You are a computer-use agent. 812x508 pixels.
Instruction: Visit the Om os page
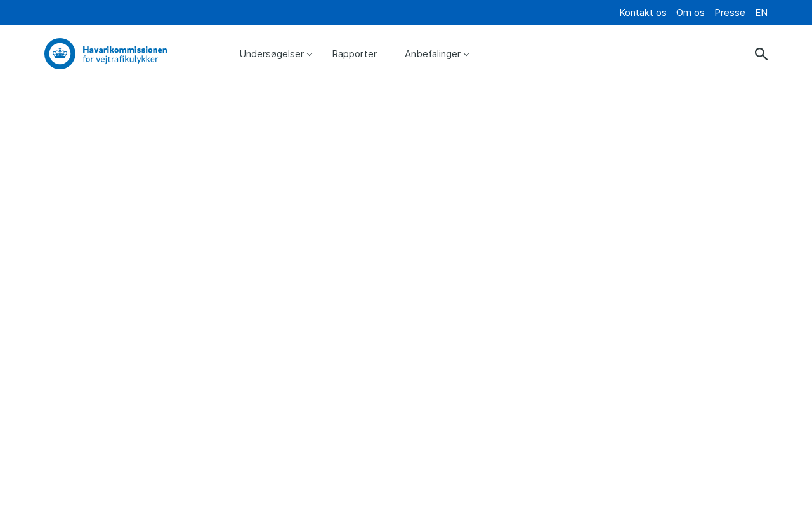pyautogui.click(x=690, y=13)
